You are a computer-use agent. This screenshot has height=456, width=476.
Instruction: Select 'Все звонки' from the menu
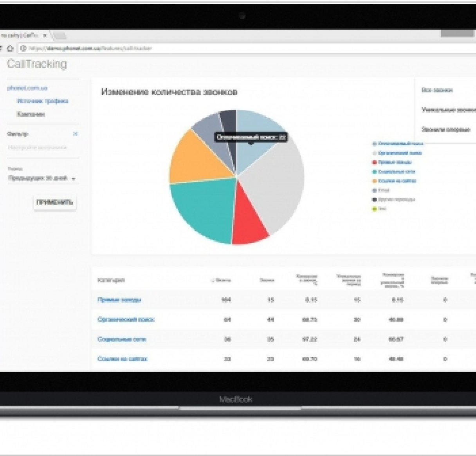click(x=437, y=90)
